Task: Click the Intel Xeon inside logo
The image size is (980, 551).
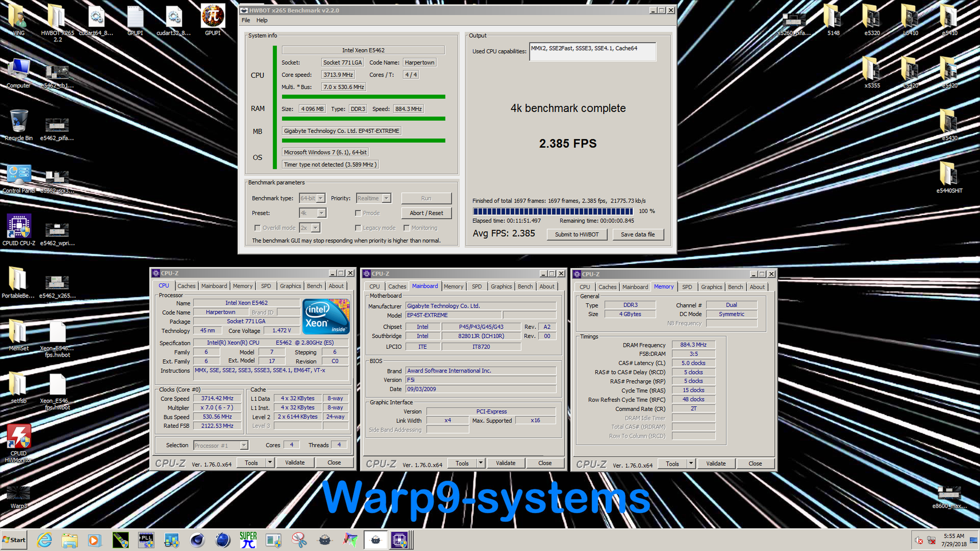Action: point(326,317)
